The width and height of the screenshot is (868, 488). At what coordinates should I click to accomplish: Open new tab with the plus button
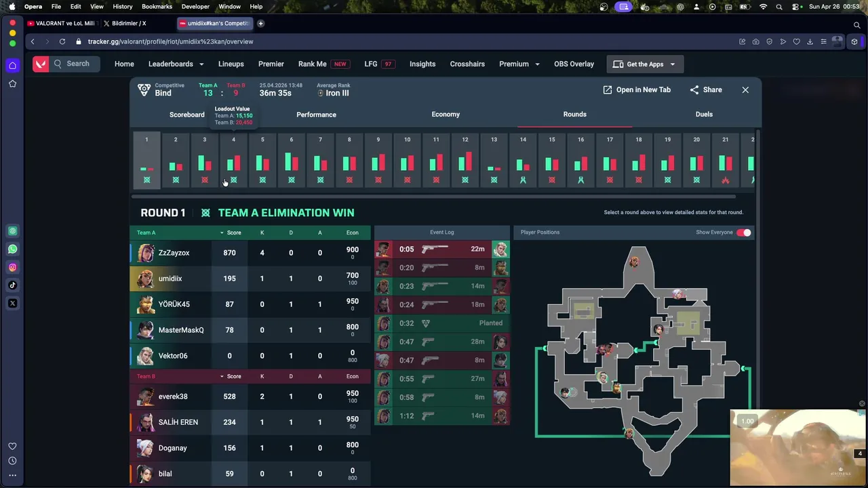(260, 23)
